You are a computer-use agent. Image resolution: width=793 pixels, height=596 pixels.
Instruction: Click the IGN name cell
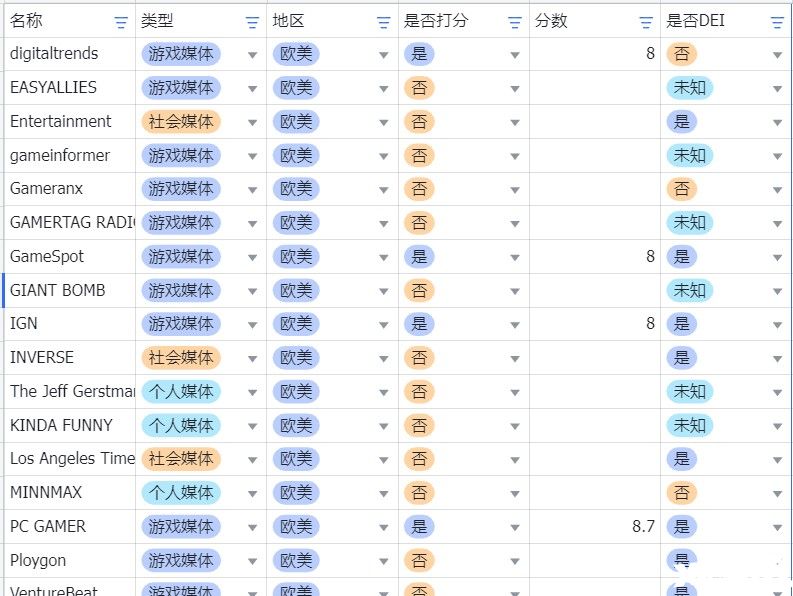70,324
